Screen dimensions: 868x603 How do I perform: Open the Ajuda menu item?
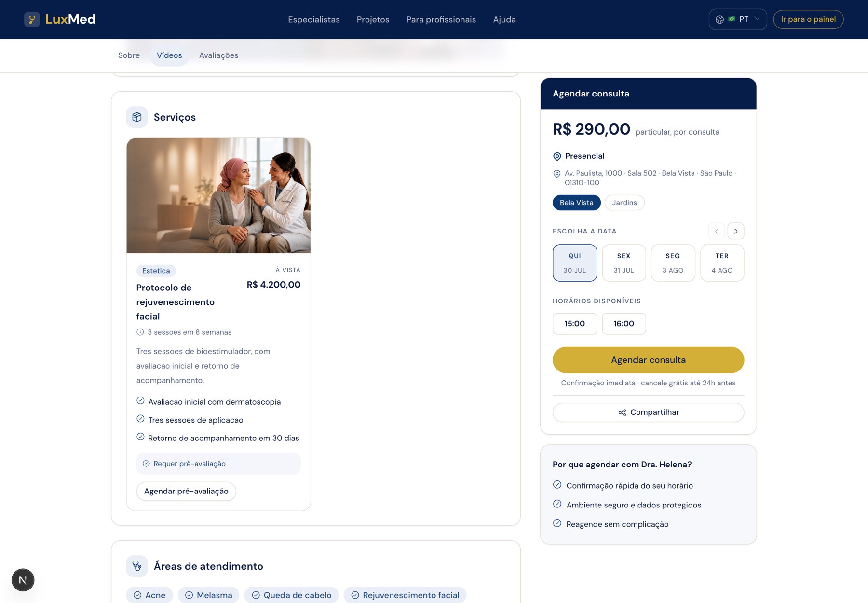pyautogui.click(x=504, y=19)
